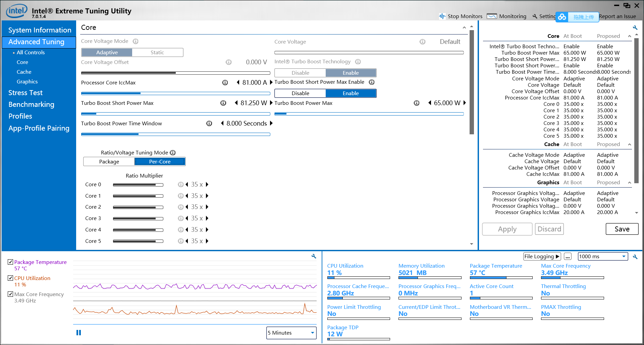The image size is (644, 345).
Task: Open wrench settings in proposed values panel
Action: pyautogui.click(x=635, y=27)
